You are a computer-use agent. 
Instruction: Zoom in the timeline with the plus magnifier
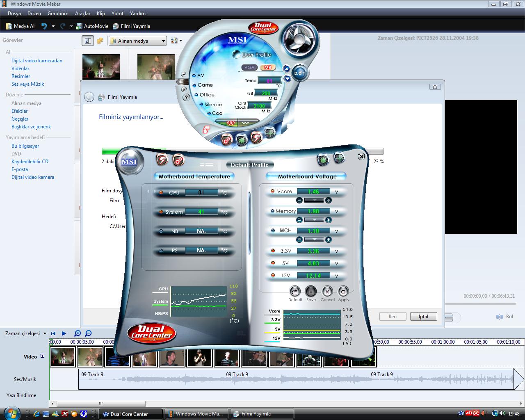pos(78,333)
